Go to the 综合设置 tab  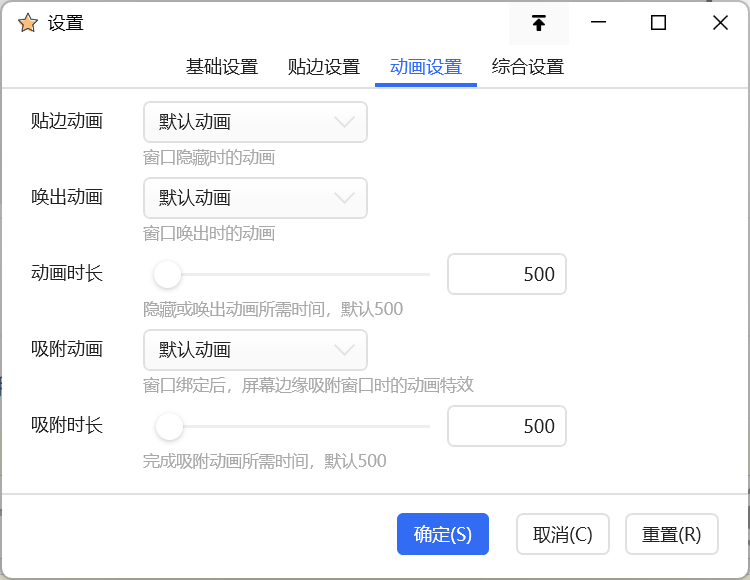point(528,67)
